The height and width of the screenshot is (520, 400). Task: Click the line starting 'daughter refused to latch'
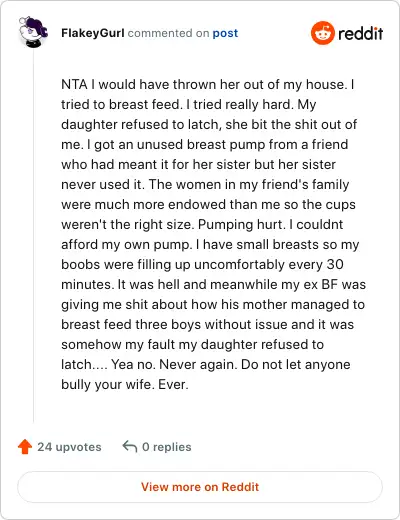(x=209, y=124)
